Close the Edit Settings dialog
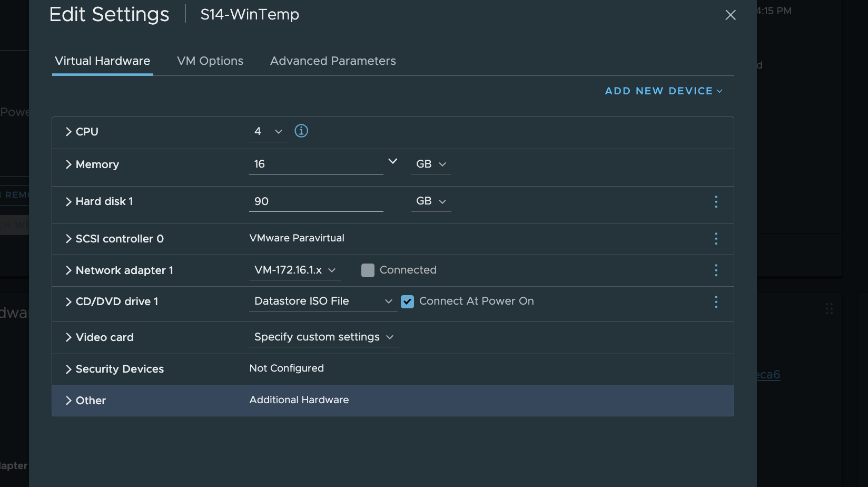The width and height of the screenshot is (868, 487). 730,15
